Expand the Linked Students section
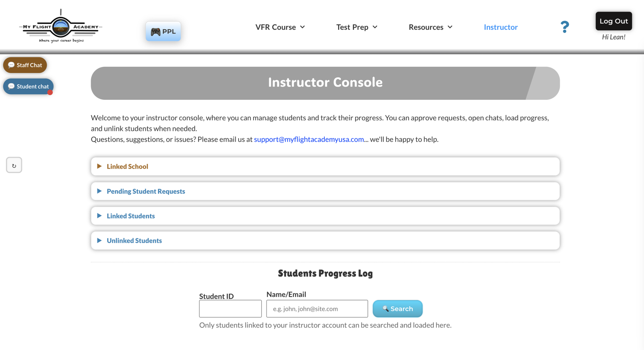 click(130, 216)
